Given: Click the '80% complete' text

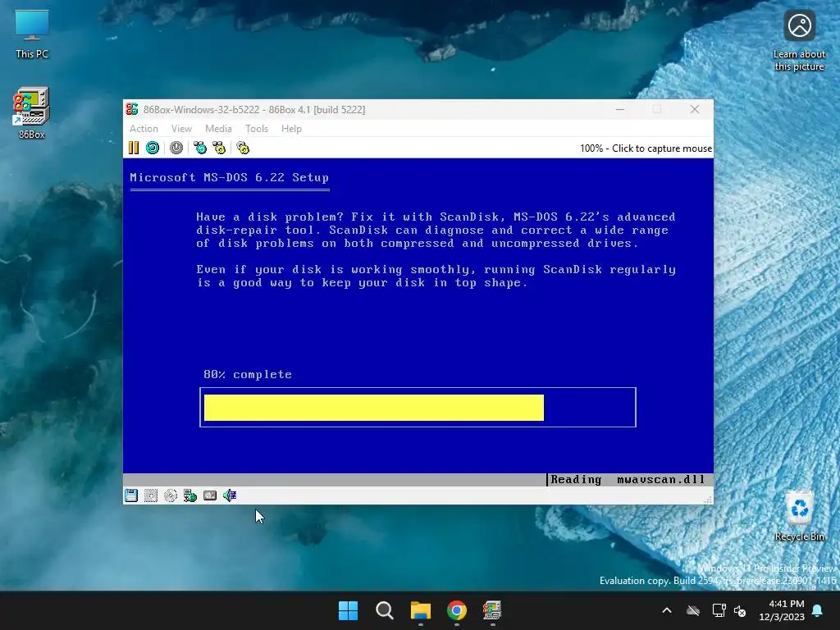Looking at the screenshot, I should 248,374.
